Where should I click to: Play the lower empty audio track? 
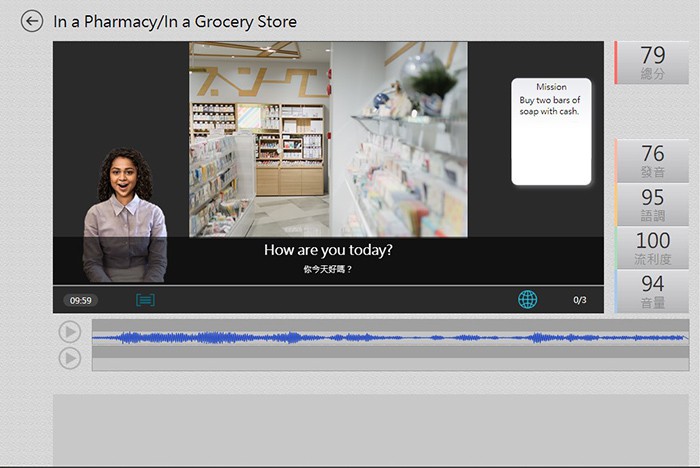tap(69, 358)
